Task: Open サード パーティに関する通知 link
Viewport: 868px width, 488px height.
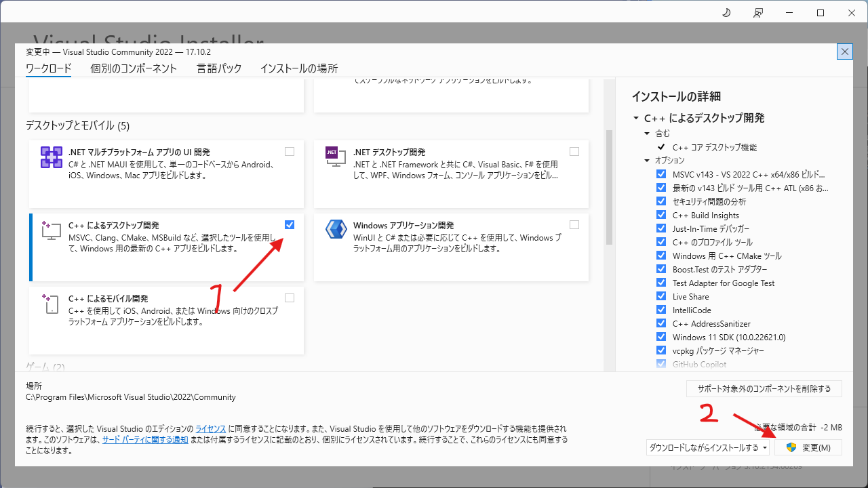Action: pyautogui.click(x=145, y=439)
